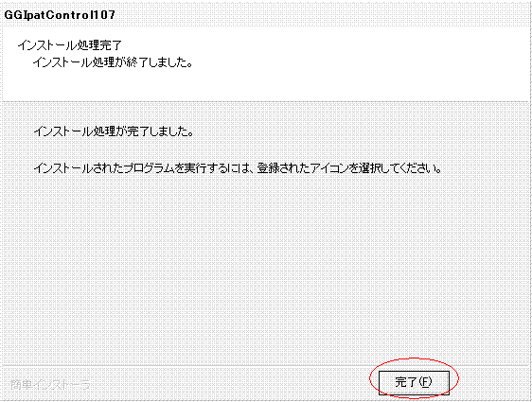This screenshot has height=402, width=532.
Task: Click the 完了 characters in the finish button
Action: pos(406,382)
